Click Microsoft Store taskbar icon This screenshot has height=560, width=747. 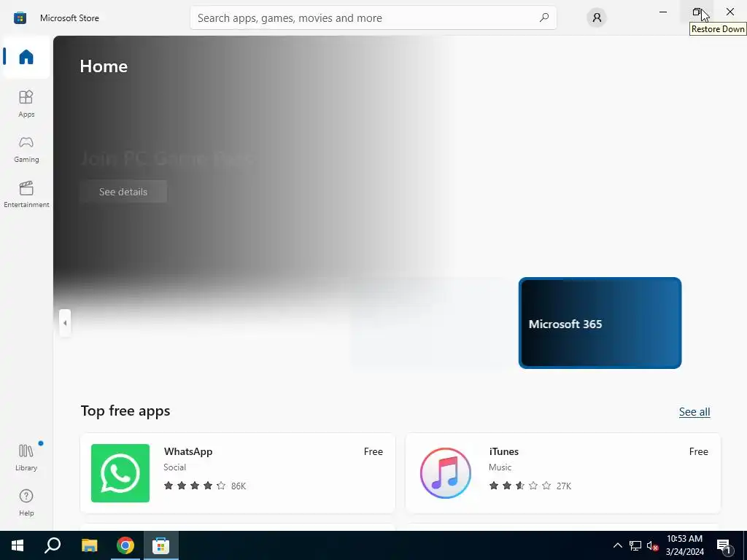(x=161, y=545)
